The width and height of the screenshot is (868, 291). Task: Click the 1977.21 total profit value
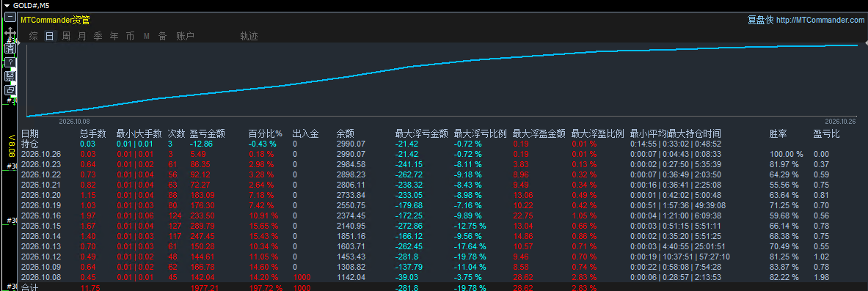(204, 287)
